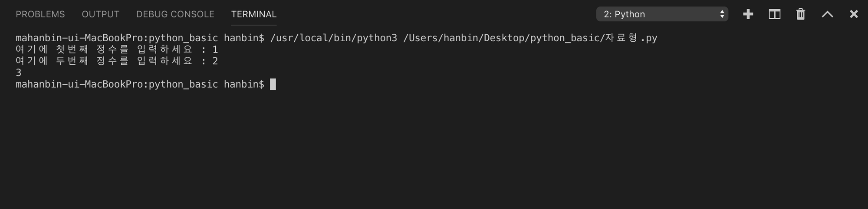Click entered value 2 after second prompt
Screen dimensions: 868x209
coord(215,61)
